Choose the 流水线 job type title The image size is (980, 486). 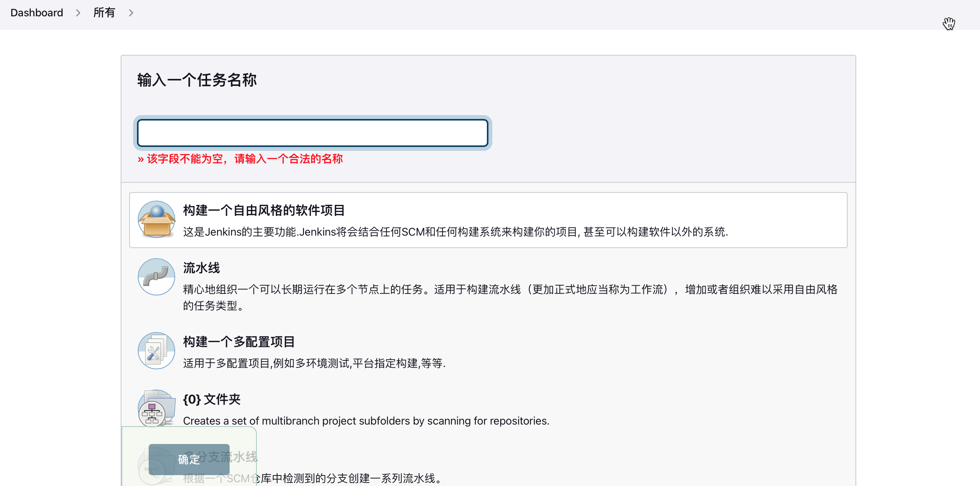tap(201, 268)
